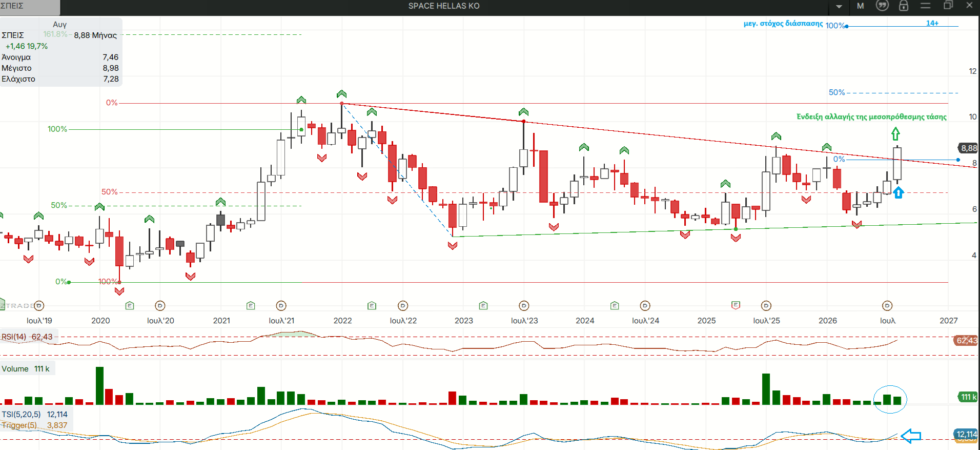This screenshot has width=980, height=450.
Task: Toggle the chart lock icon
Action: point(904,6)
